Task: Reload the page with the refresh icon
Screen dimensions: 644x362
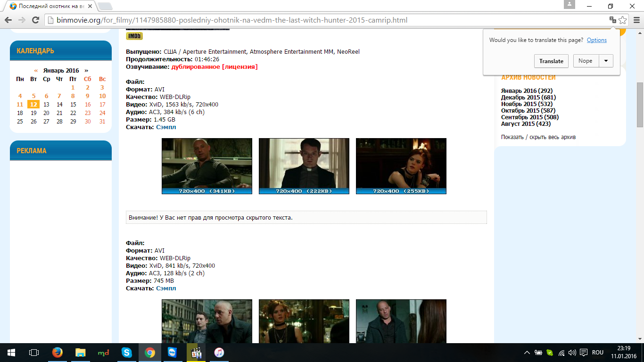Action: pyautogui.click(x=35, y=20)
